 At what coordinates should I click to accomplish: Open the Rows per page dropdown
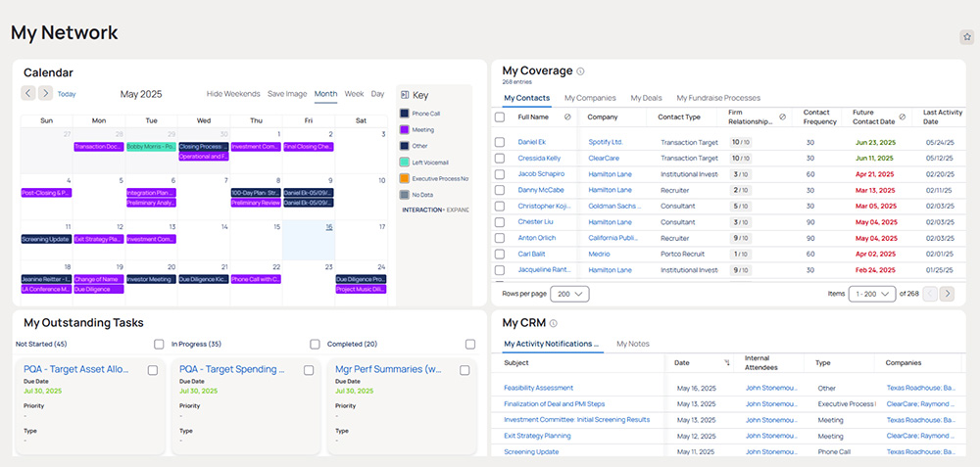coord(569,294)
